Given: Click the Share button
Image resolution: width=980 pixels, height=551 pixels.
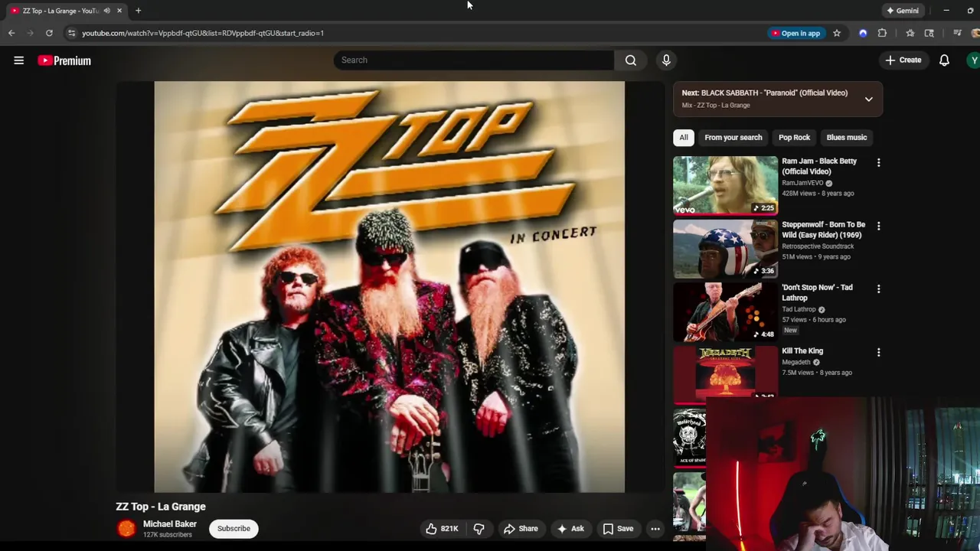Looking at the screenshot, I should 521,528.
